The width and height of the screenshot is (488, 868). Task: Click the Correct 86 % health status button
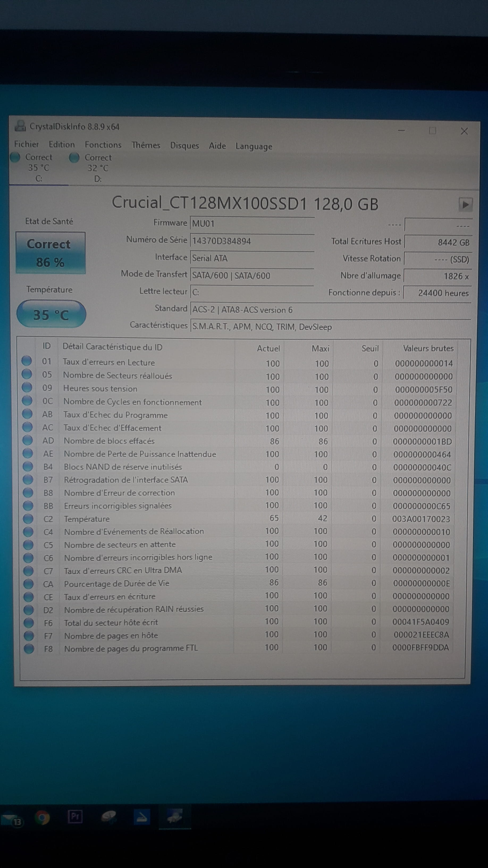tap(51, 252)
